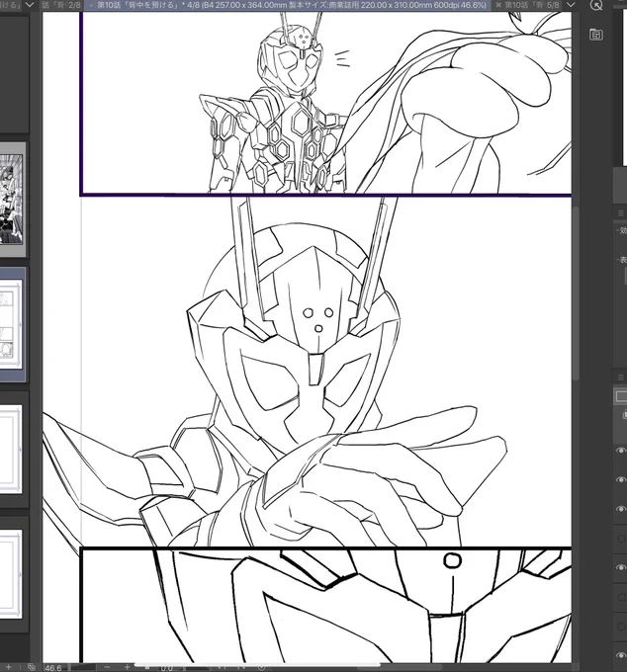Open the tab list chevron left of the 2/8 tab
Screen dimensions: 627x672
point(30,5)
